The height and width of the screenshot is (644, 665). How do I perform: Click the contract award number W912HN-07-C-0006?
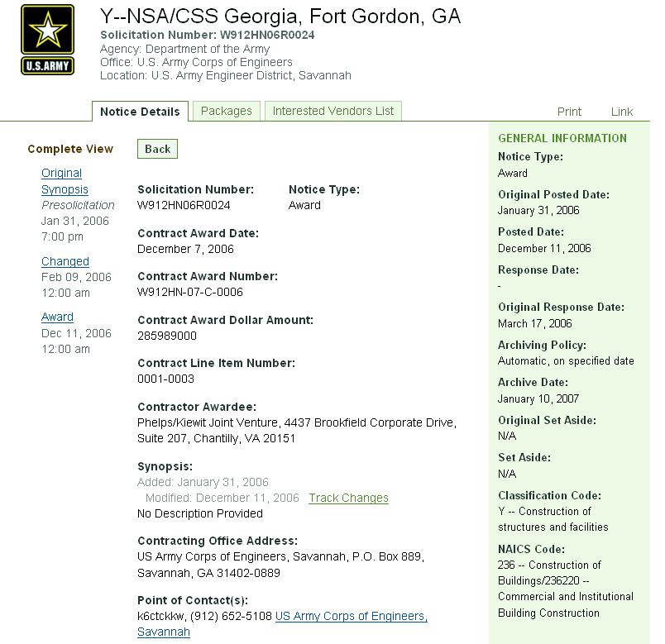189,292
